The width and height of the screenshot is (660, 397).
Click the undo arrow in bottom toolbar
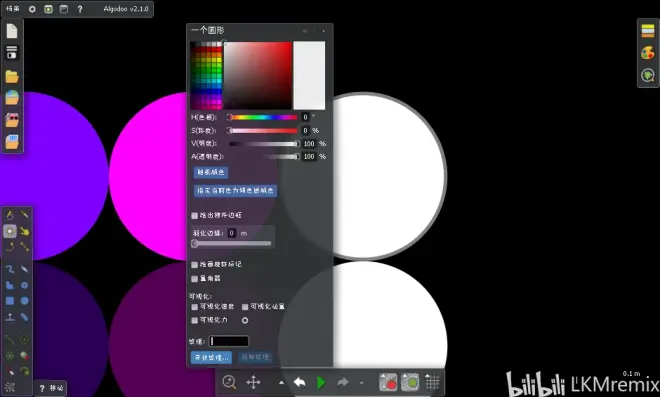[x=300, y=382]
